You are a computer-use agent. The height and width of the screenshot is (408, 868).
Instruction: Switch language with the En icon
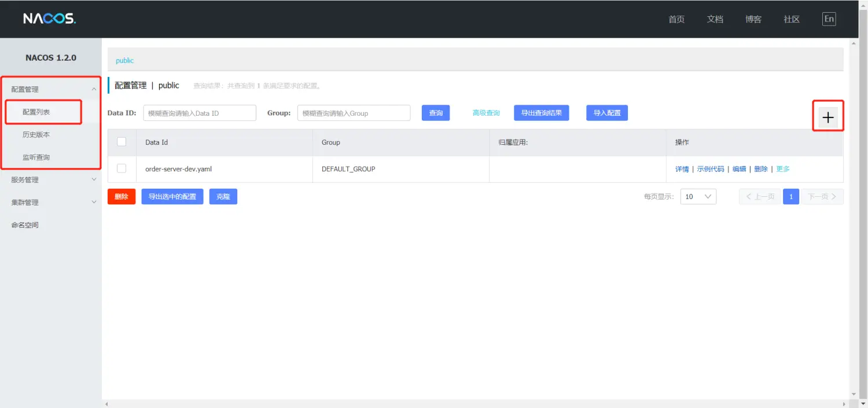pyautogui.click(x=829, y=19)
